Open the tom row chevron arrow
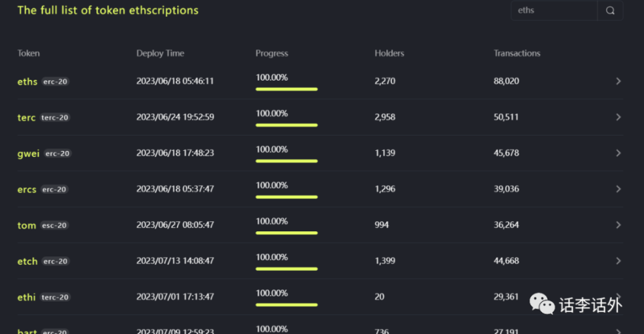This screenshot has width=644, height=334. point(618,225)
